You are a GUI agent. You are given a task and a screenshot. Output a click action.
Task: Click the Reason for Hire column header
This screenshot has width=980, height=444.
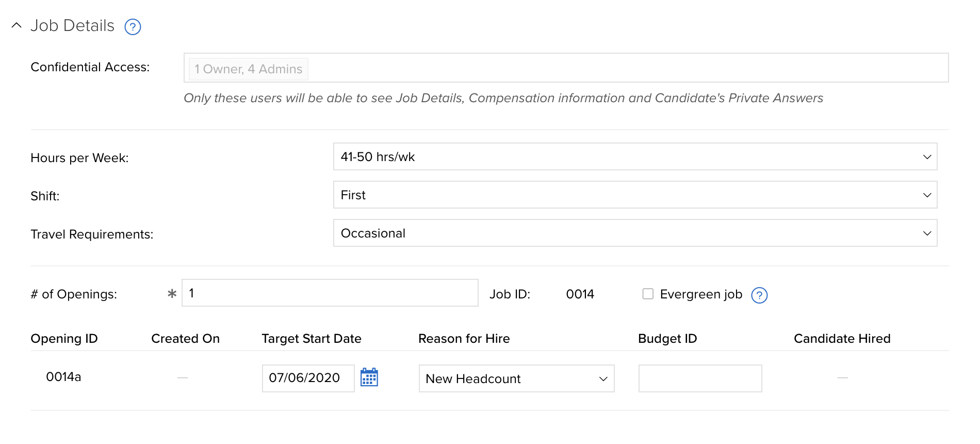click(464, 339)
